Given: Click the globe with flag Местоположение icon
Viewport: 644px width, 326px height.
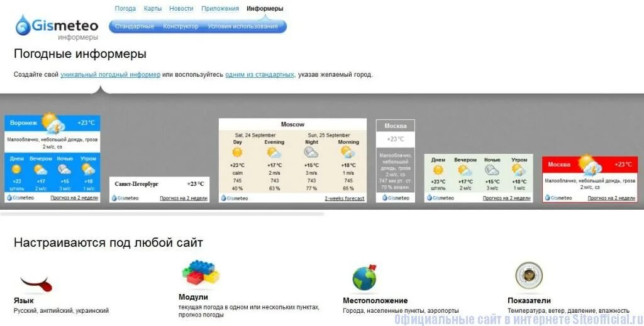Looking at the screenshot, I should (365, 277).
